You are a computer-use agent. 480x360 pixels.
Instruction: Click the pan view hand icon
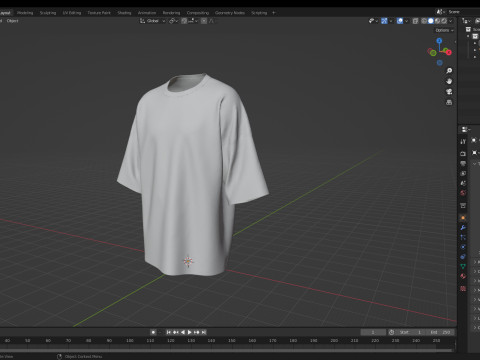coord(449,81)
